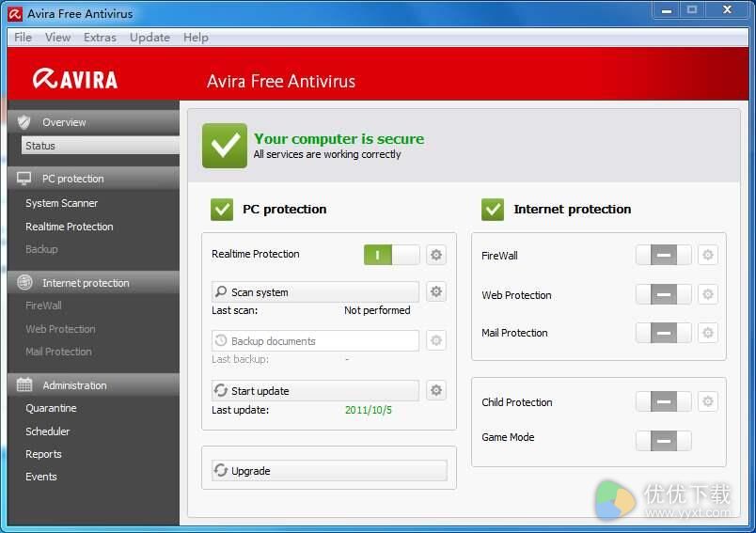This screenshot has width=756, height=533.
Task: Open Quarantine in sidebar
Action: pos(51,408)
